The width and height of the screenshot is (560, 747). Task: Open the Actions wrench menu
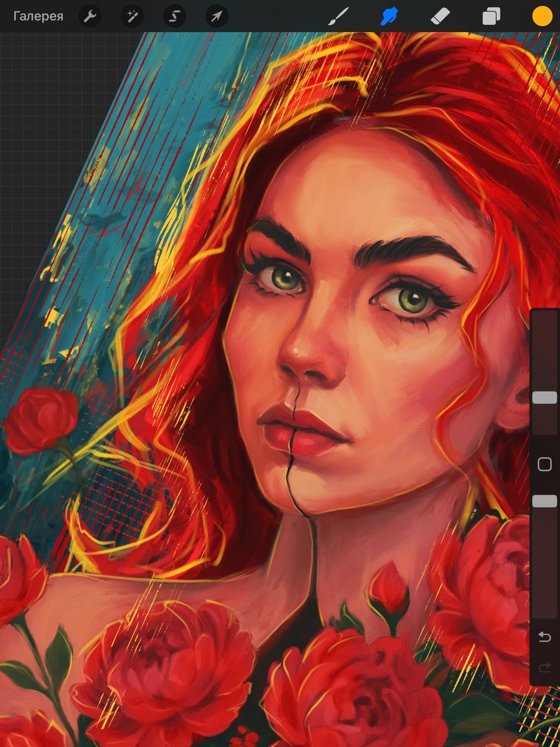coord(90,16)
